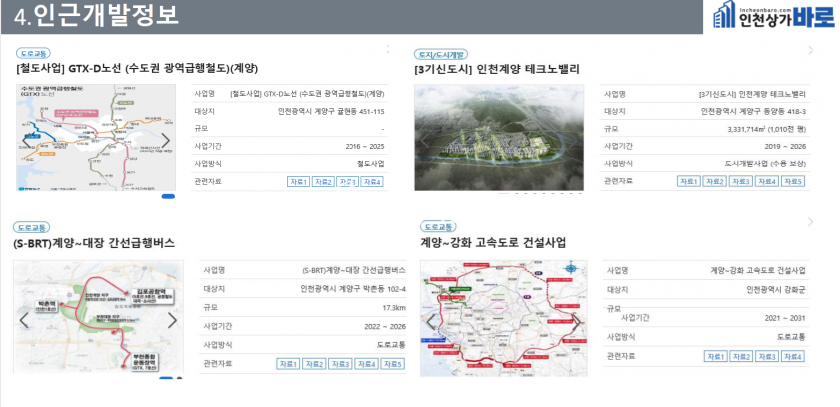Expand the 계양~강화 고속도로 card chevron
The image size is (840, 407).
[x=811, y=220]
